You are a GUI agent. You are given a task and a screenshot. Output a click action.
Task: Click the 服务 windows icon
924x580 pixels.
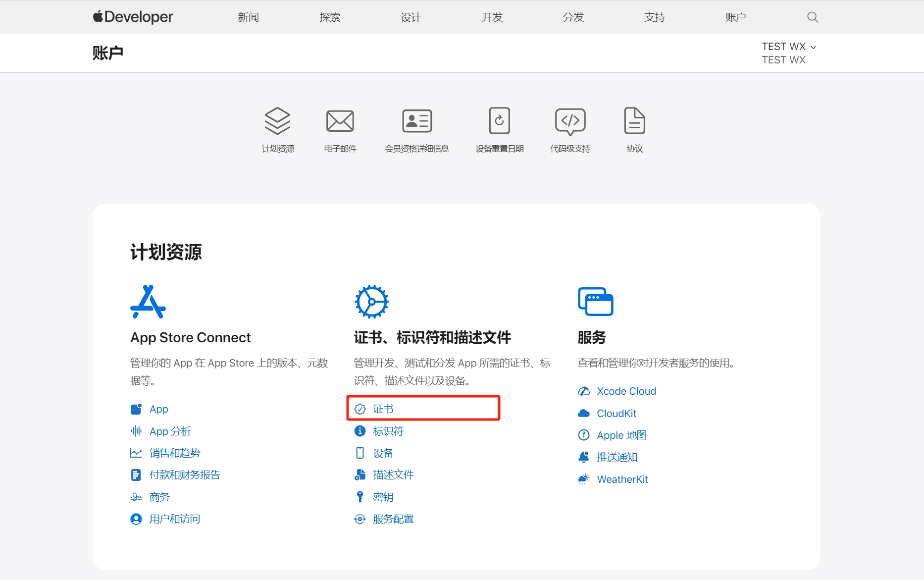coord(595,302)
